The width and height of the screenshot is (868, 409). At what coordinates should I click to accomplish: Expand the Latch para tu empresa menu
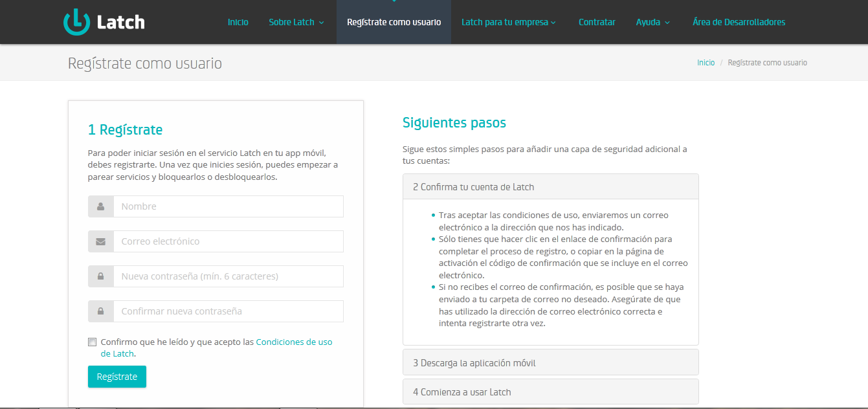(x=508, y=22)
